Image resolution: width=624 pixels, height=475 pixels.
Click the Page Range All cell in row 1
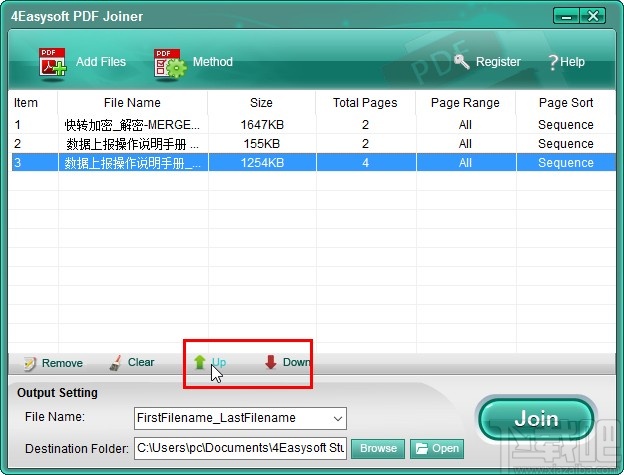click(x=465, y=125)
